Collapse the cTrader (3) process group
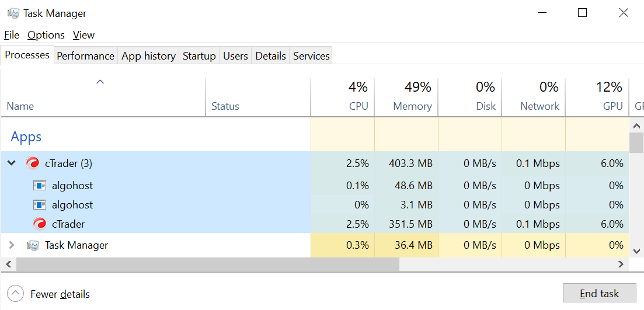Screen dimensions: 644x310 coord(12,163)
